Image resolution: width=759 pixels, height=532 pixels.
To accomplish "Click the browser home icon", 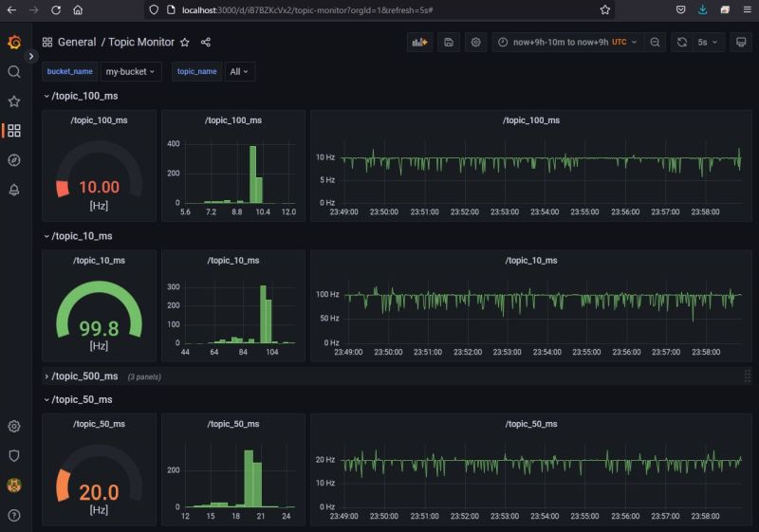I will click(x=78, y=9).
